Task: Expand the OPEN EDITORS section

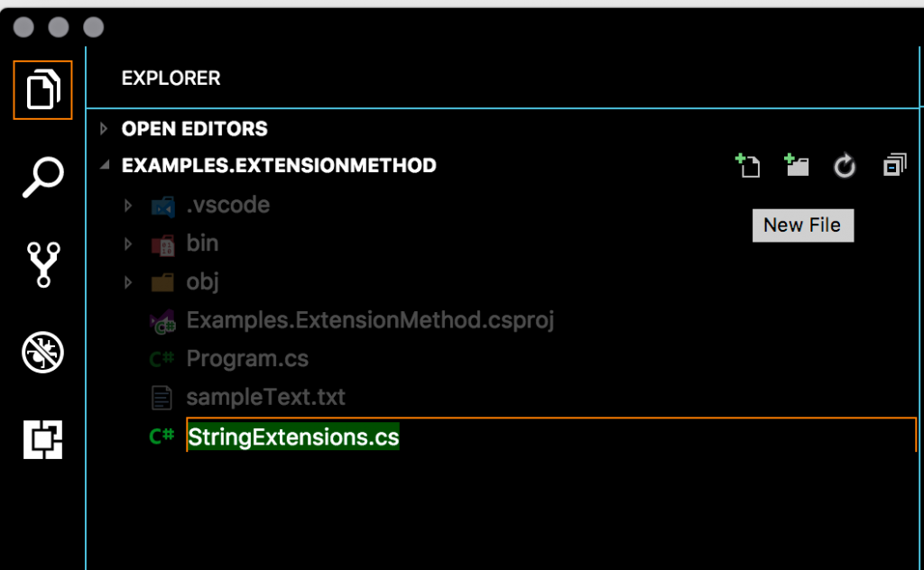Action: [x=195, y=128]
